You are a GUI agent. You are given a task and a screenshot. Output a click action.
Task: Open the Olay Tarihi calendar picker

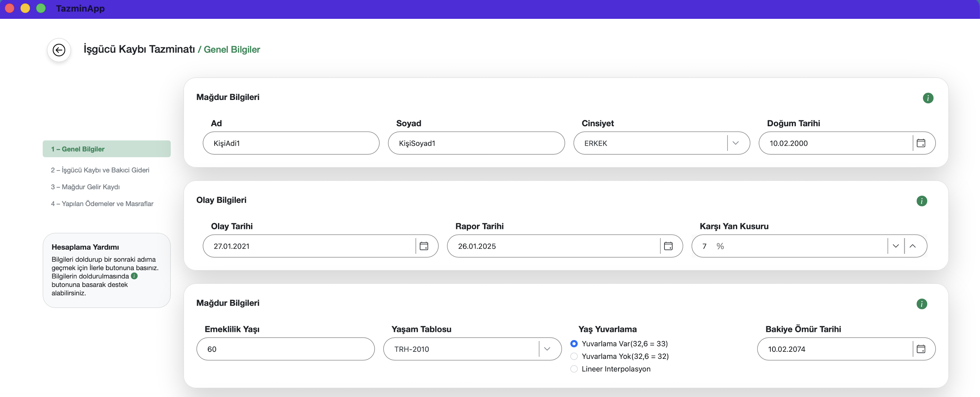click(424, 246)
